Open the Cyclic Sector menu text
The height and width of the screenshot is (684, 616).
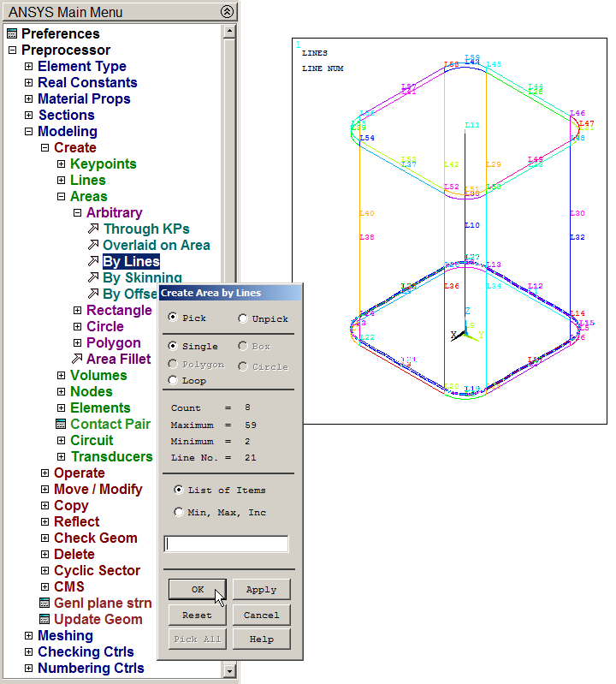click(97, 570)
